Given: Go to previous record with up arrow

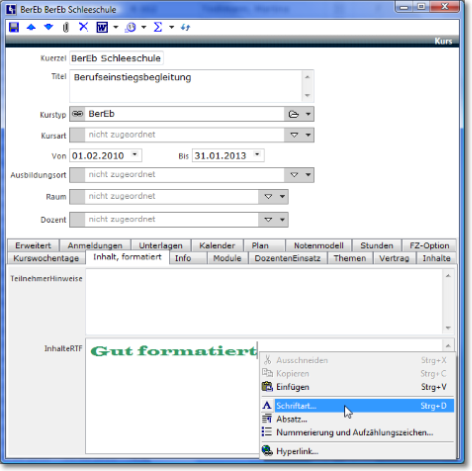Looking at the screenshot, I should 31,27.
